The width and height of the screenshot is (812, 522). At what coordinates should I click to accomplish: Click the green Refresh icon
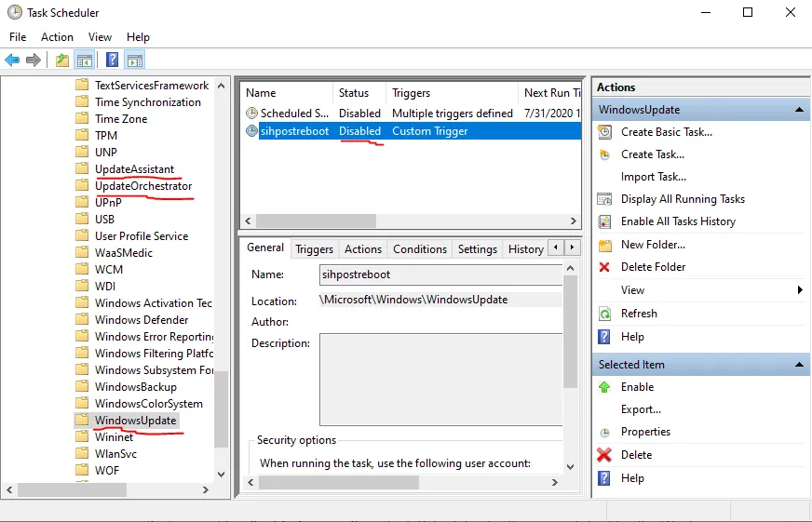[604, 314]
